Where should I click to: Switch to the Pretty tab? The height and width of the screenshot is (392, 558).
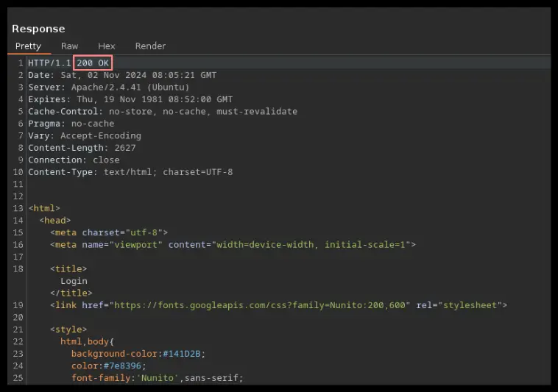(28, 46)
